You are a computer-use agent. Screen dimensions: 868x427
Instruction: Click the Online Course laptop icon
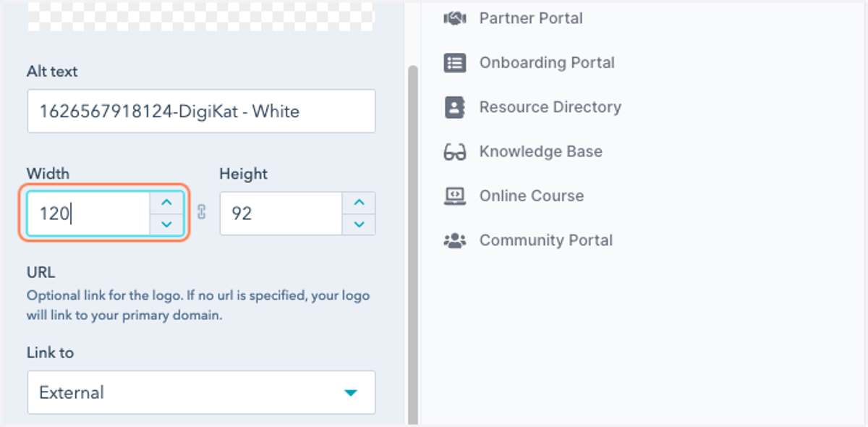[x=454, y=196]
